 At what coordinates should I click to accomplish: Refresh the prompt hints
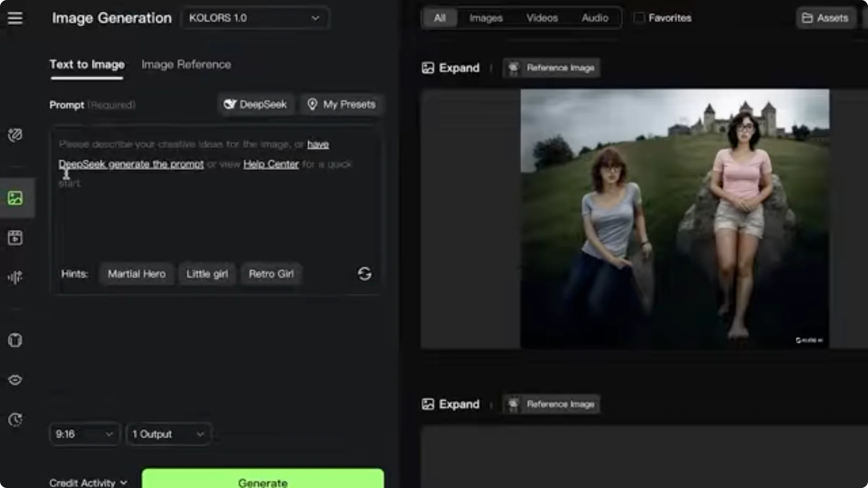[x=365, y=274]
